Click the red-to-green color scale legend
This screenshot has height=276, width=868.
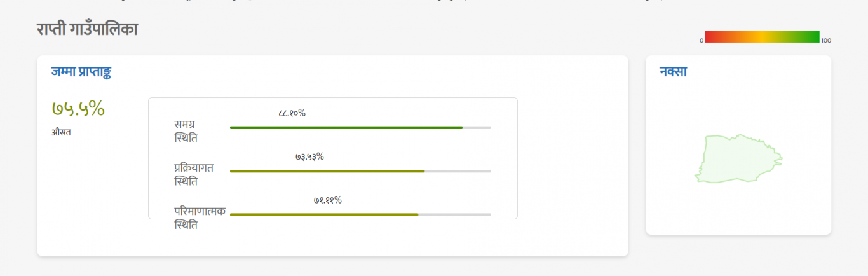pyautogui.click(x=762, y=36)
